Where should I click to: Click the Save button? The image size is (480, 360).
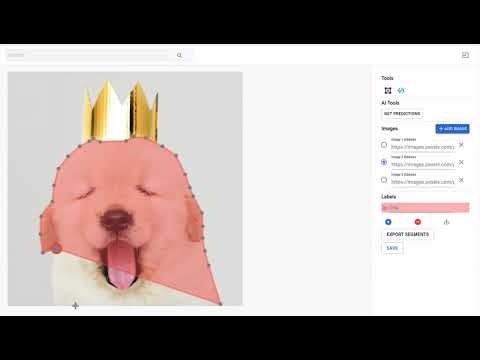(392, 248)
